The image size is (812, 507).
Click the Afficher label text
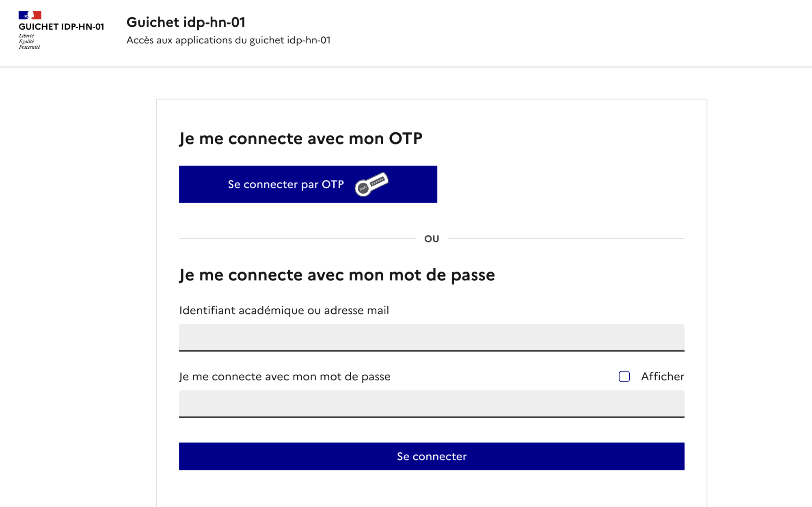tap(663, 376)
